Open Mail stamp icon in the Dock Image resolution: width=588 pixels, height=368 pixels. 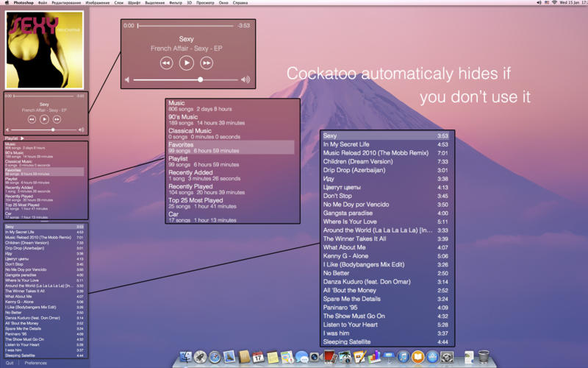[x=229, y=356]
